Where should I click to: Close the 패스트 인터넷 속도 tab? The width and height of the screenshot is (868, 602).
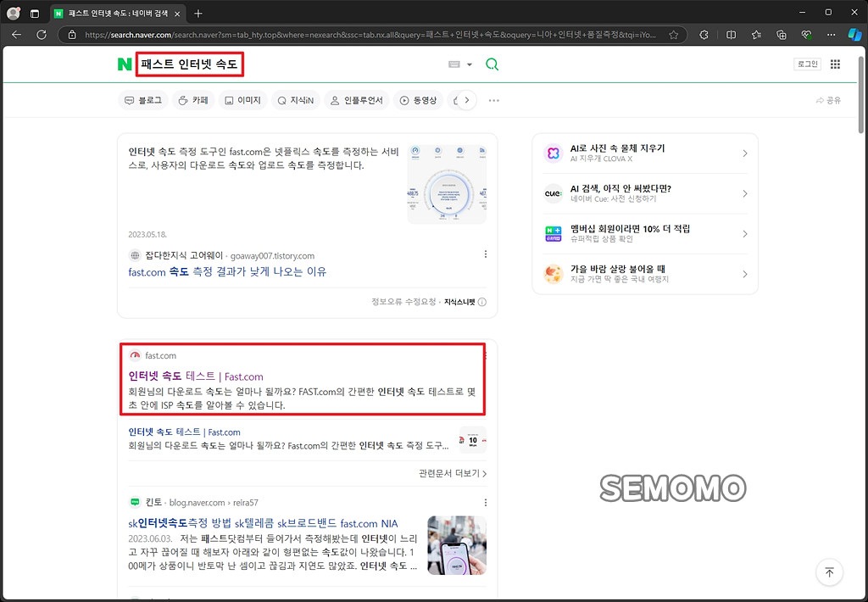pos(177,14)
